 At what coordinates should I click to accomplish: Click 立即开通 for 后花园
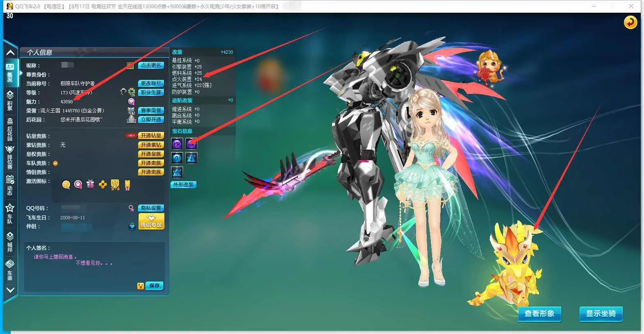click(x=151, y=120)
